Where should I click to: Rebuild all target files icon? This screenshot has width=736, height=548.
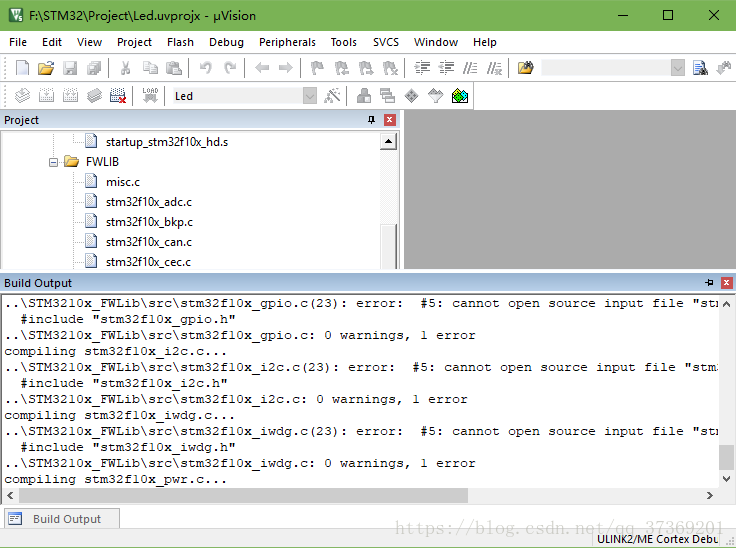(70, 96)
